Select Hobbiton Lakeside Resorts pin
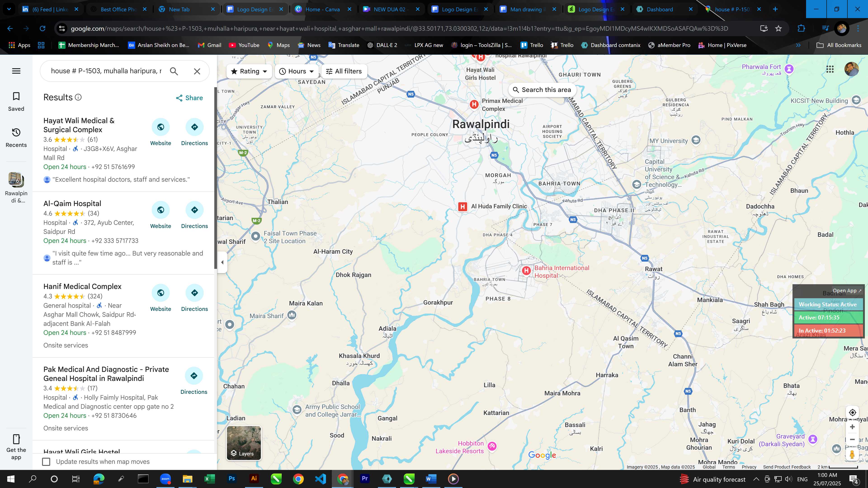This screenshot has height=488, width=868. coord(492,446)
